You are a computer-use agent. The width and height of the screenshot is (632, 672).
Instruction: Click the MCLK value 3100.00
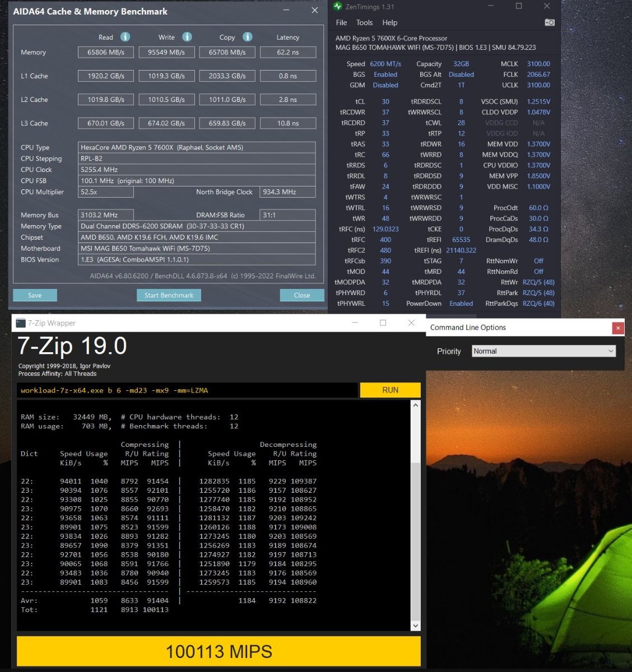(538, 64)
